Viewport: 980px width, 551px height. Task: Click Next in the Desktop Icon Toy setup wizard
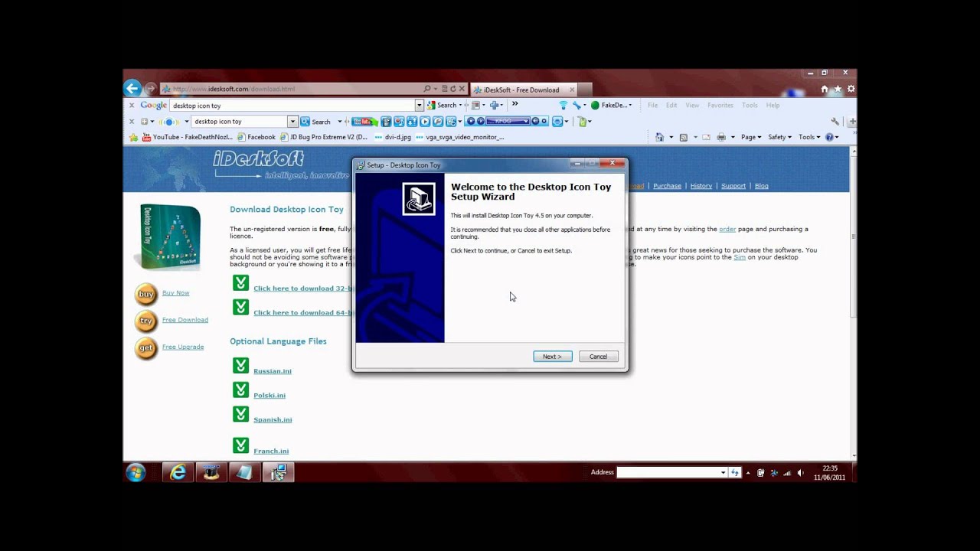click(552, 356)
